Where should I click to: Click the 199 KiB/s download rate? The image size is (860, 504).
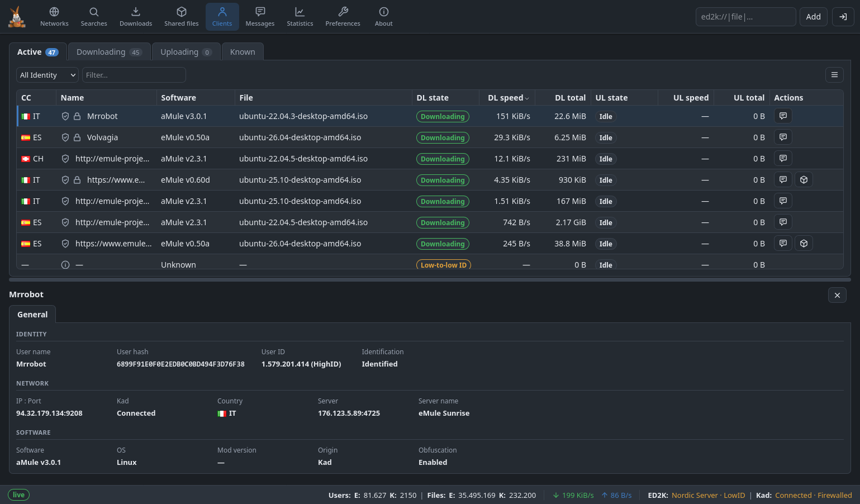click(x=573, y=495)
